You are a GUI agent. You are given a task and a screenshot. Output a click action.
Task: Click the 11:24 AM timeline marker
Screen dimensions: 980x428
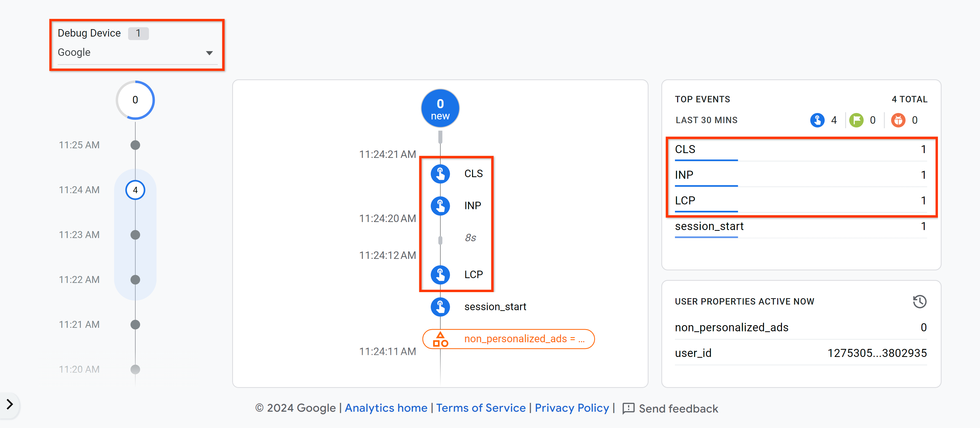pyautogui.click(x=134, y=190)
